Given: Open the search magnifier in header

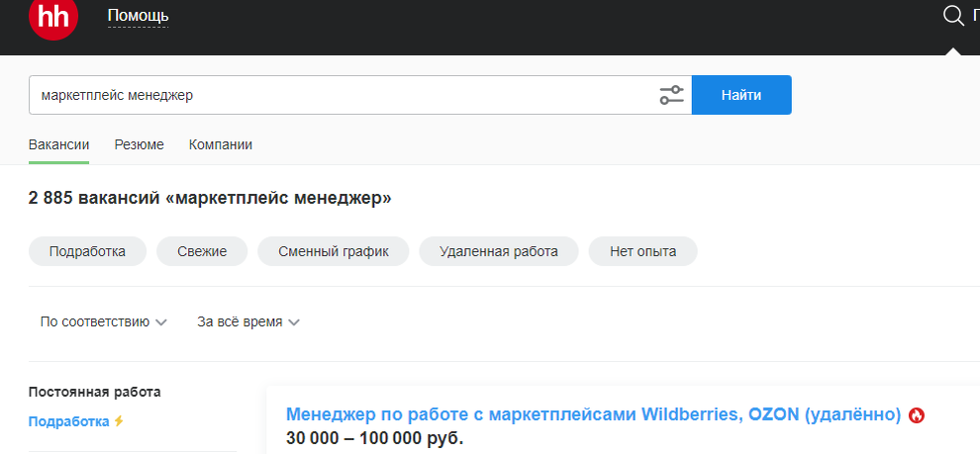Looking at the screenshot, I should (953, 16).
